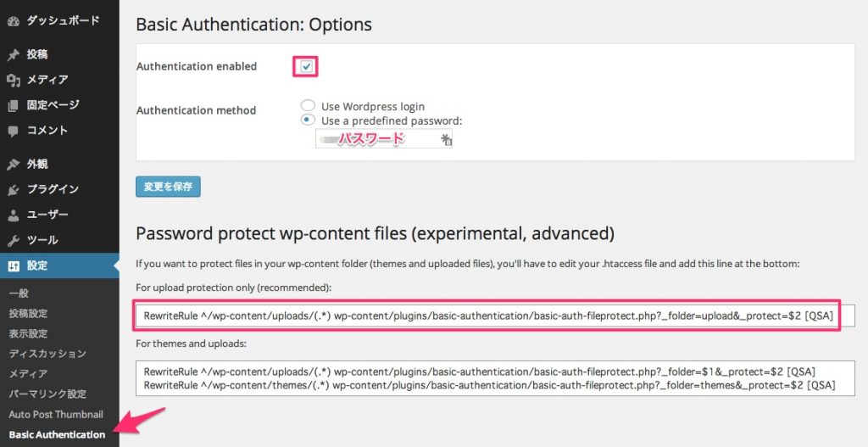
Task: Click the Plugins (プラグイン) plug icon
Action: pos(14,190)
